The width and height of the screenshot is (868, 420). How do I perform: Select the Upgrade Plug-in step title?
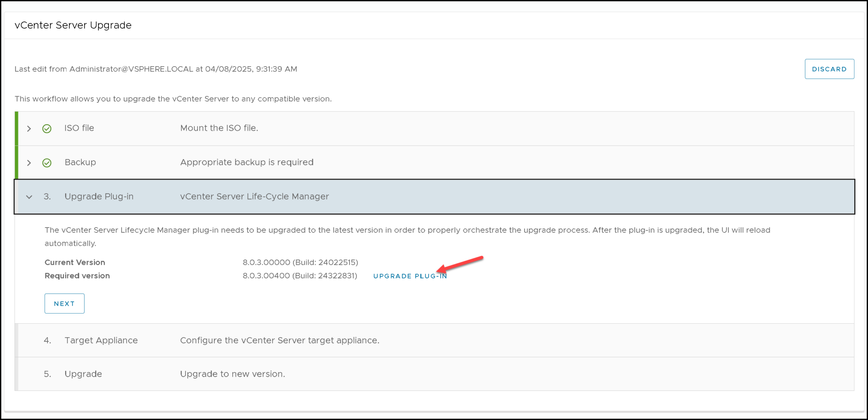(x=99, y=196)
